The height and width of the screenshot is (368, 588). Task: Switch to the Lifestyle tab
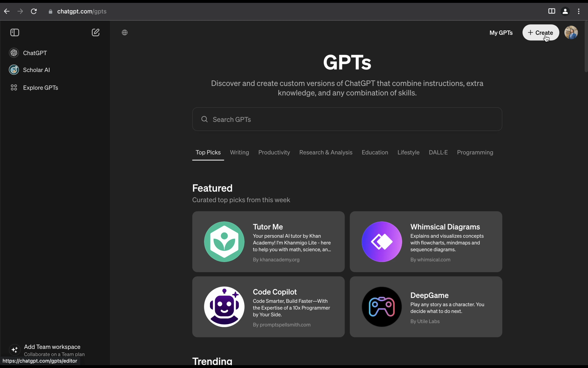tap(409, 153)
